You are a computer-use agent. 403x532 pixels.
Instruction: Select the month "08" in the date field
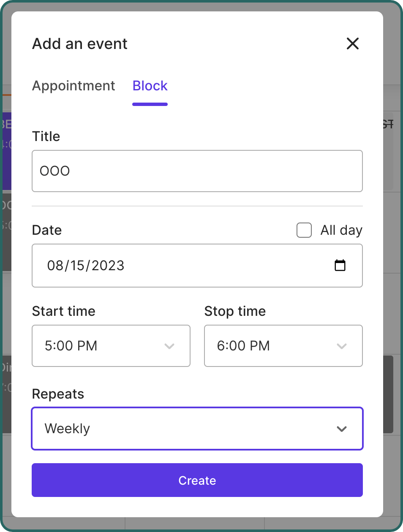tap(55, 266)
